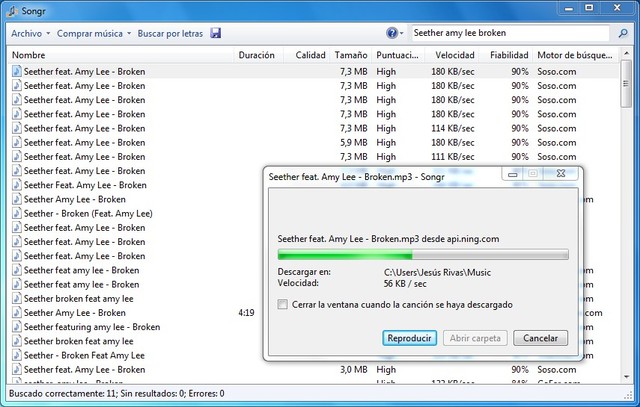Click the green download progress bar
Viewport: 640px width, 407px height.
(423, 255)
